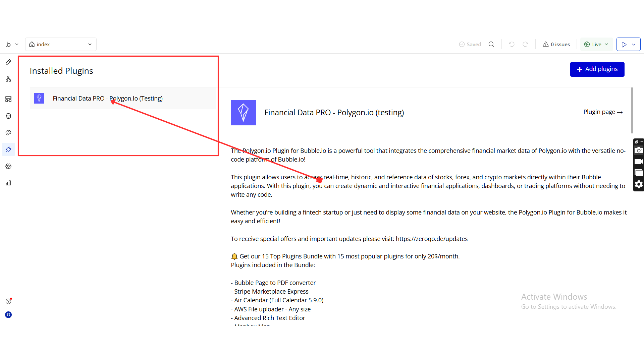Screen dimensions: 644x362
Task: Open the Settings gear in sidebar
Action: click(8, 166)
